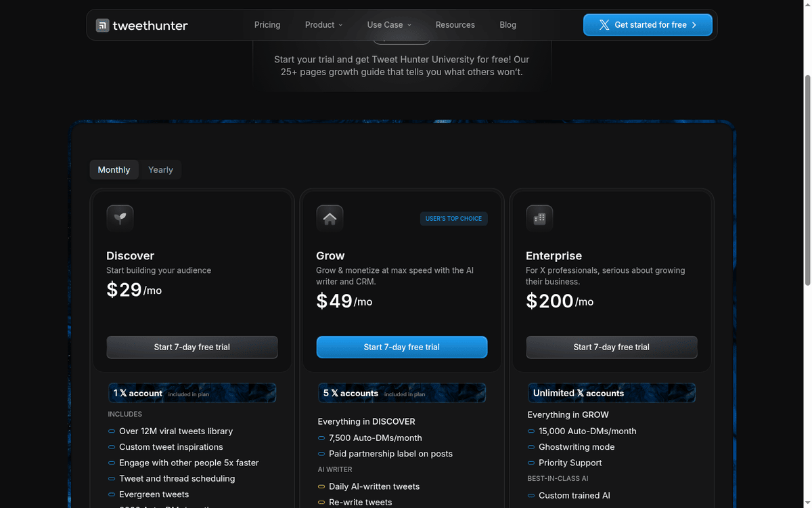Click the Enterprise plan building icon
Viewport: 812px width, 508px height.
coord(539,219)
